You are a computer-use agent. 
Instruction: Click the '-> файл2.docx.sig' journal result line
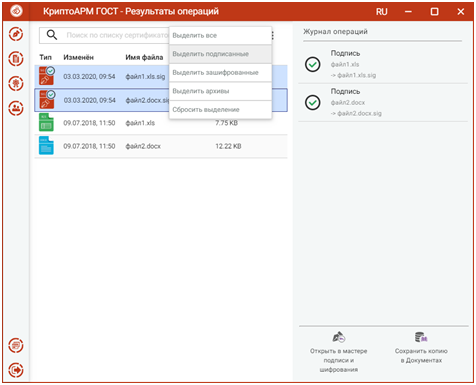coord(356,113)
